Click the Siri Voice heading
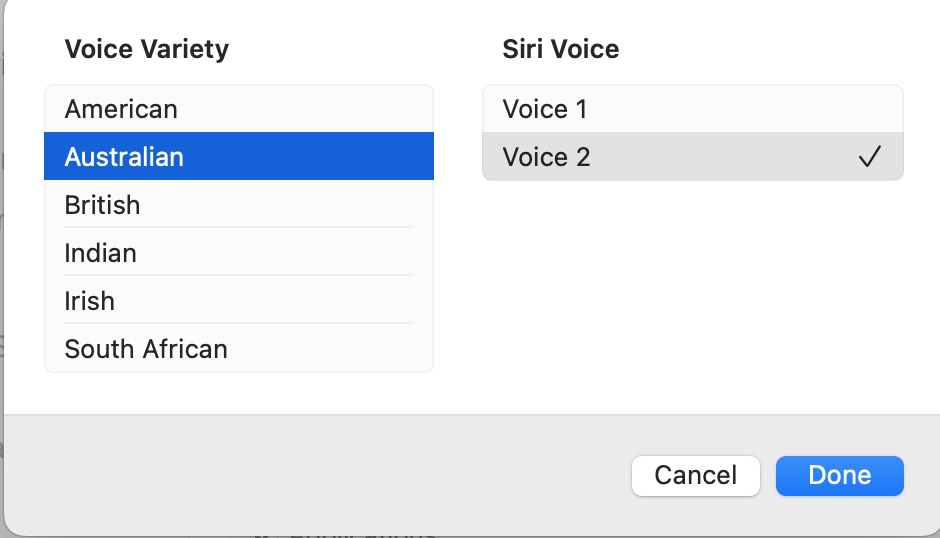 click(x=560, y=49)
